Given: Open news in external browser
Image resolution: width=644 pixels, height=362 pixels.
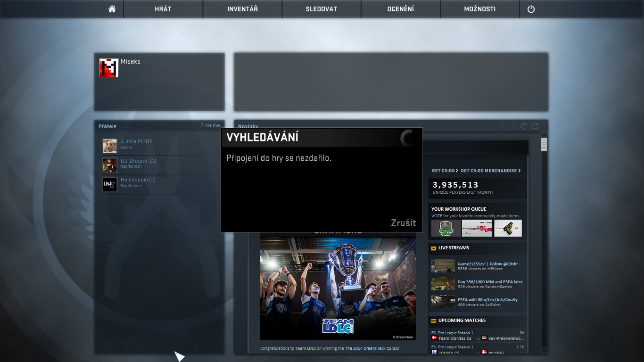Looking at the screenshot, I should coord(535,126).
